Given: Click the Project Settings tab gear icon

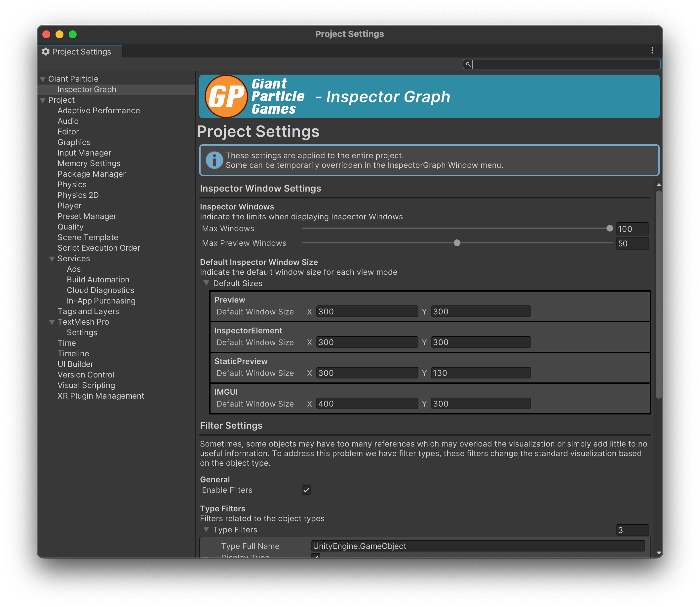Looking at the screenshot, I should coord(46,52).
